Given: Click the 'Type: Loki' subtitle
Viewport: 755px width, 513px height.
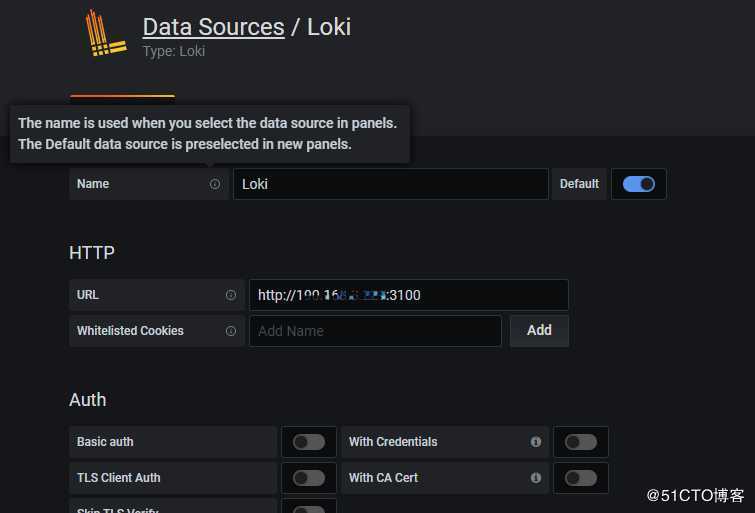Looking at the screenshot, I should pos(174,51).
